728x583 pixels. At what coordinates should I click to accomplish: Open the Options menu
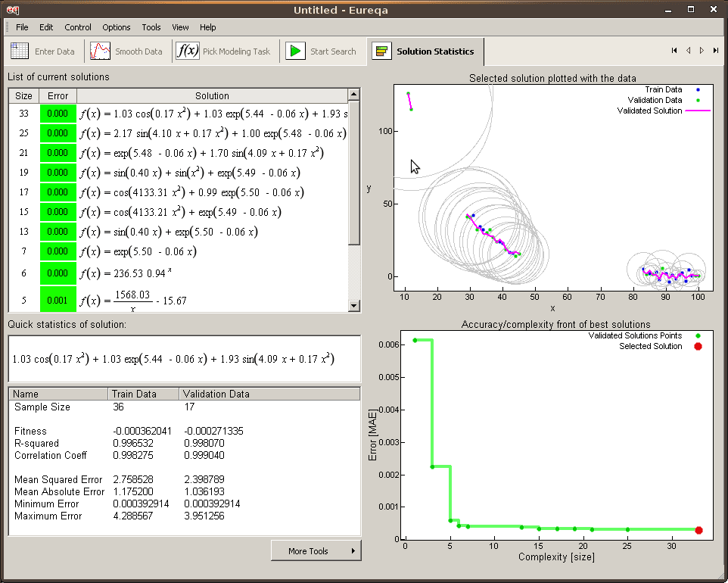[x=116, y=27]
